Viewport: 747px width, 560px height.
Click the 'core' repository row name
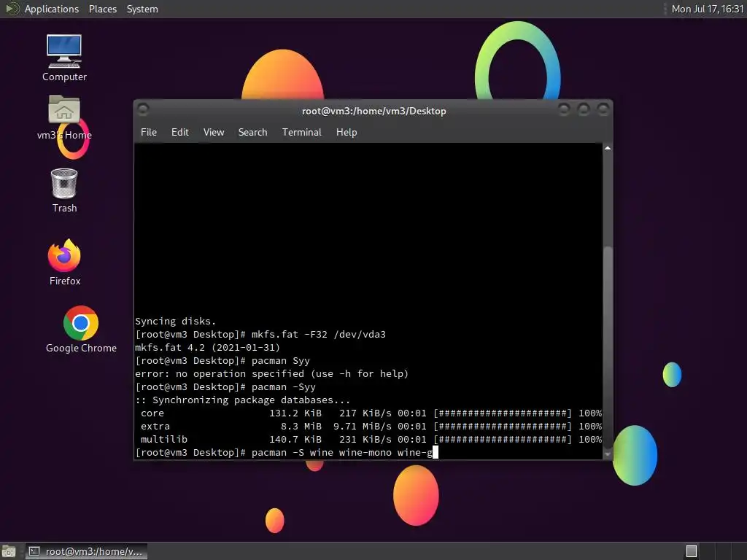152,413
